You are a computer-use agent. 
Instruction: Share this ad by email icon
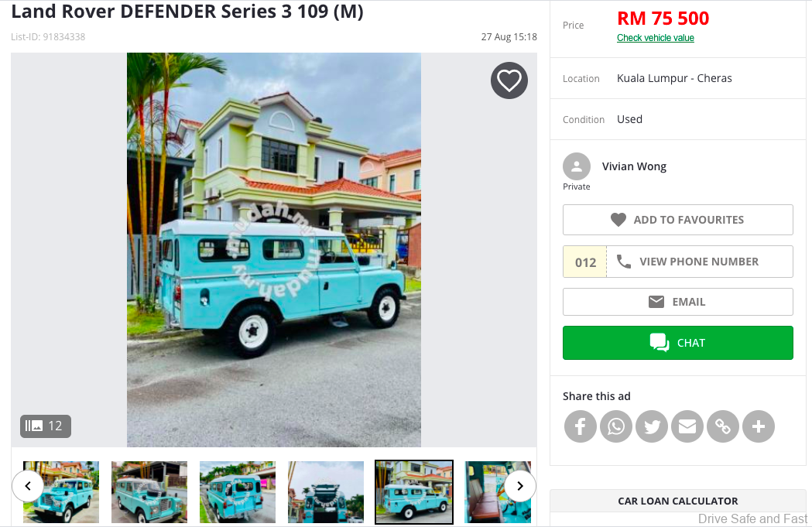pyautogui.click(x=687, y=426)
